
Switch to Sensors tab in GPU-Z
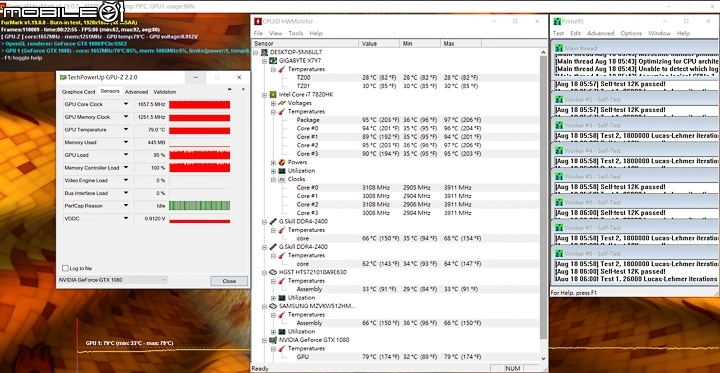pos(110,91)
